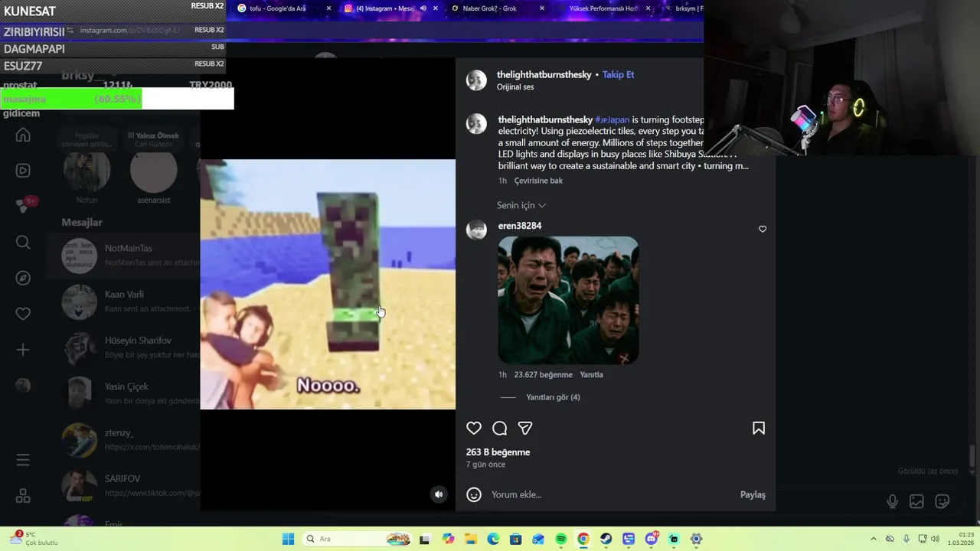The height and width of the screenshot is (551, 980).
Task: Click the Minecraft creeper video to pause
Action: [328, 284]
